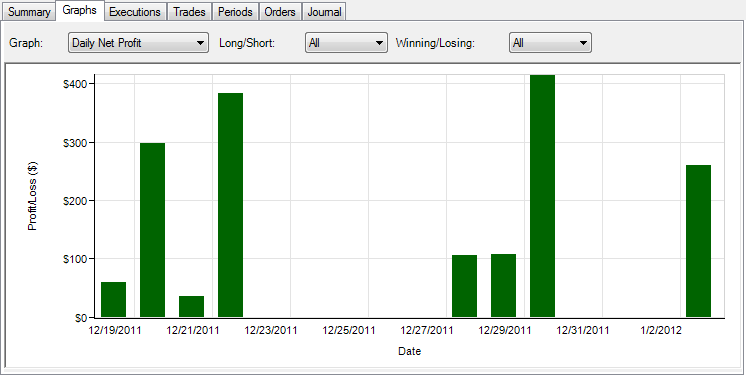The height and width of the screenshot is (376, 746).
Task: Click the 12/25/2011 date label
Action: [x=349, y=330]
